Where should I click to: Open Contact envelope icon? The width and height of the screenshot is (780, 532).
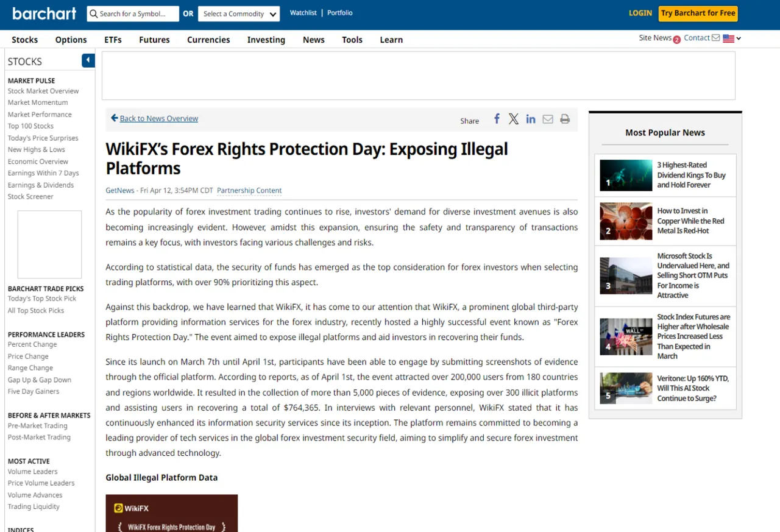715,38
